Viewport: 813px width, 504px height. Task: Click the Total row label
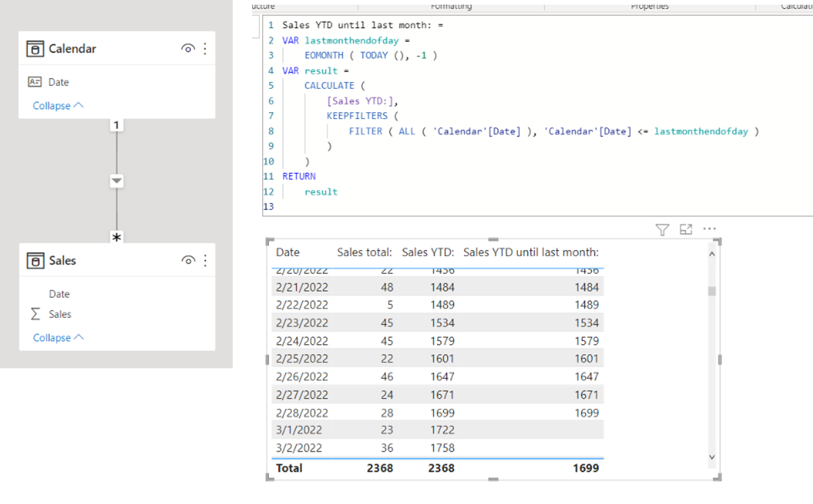tap(289, 468)
